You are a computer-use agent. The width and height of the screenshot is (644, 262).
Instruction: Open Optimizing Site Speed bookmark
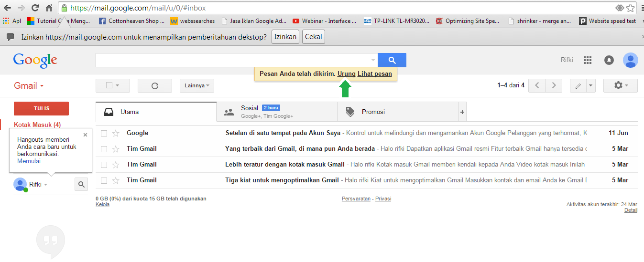[468, 21]
